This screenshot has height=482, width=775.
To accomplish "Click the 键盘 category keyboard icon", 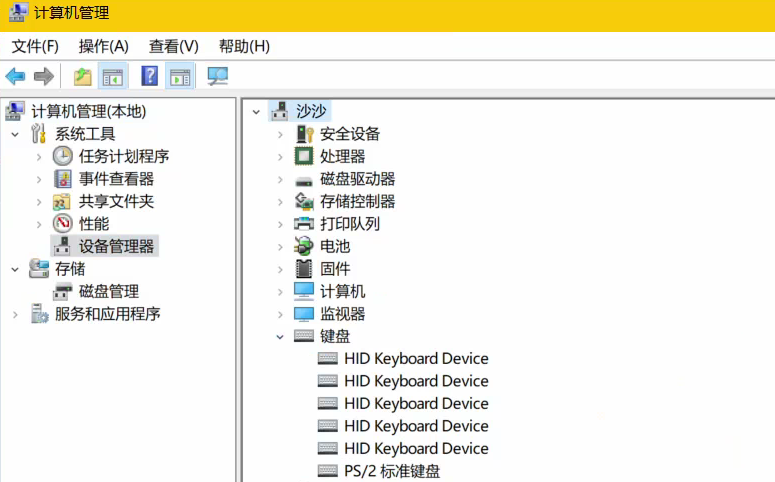I will pos(304,336).
